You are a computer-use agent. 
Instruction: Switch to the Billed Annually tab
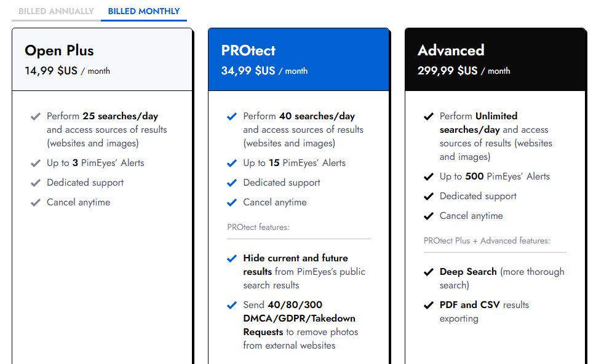(x=56, y=12)
